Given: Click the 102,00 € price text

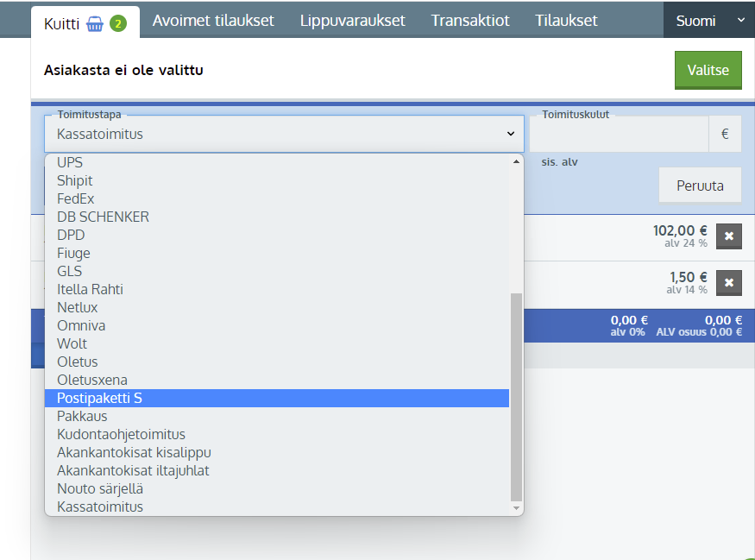Looking at the screenshot, I should pos(680,230).
